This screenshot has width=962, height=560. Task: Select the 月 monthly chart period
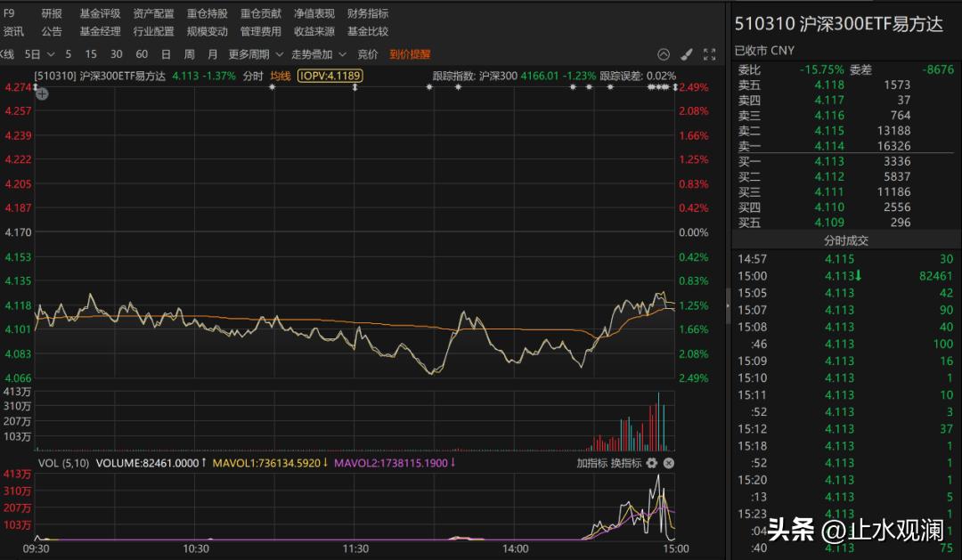(x=212, y=54)
